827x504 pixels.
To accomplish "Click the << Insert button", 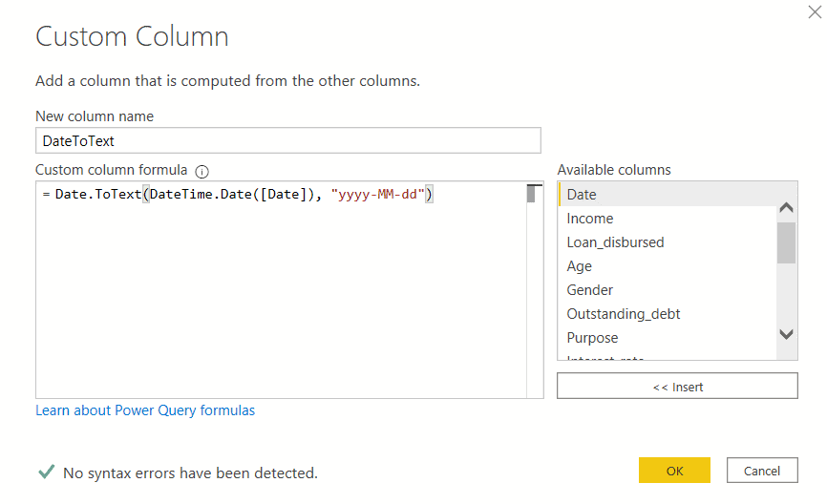I will pyautogui.click(x=677, y=387).
